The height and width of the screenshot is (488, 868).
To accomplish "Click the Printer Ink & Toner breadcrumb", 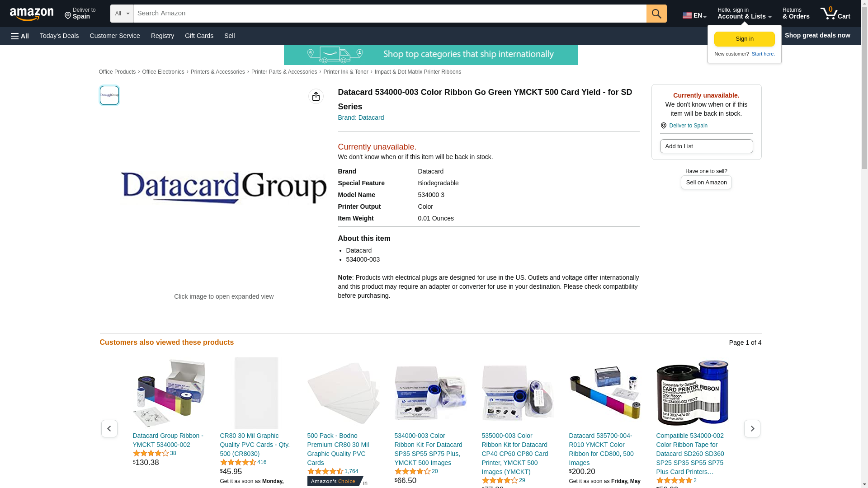I will point(346,72).
